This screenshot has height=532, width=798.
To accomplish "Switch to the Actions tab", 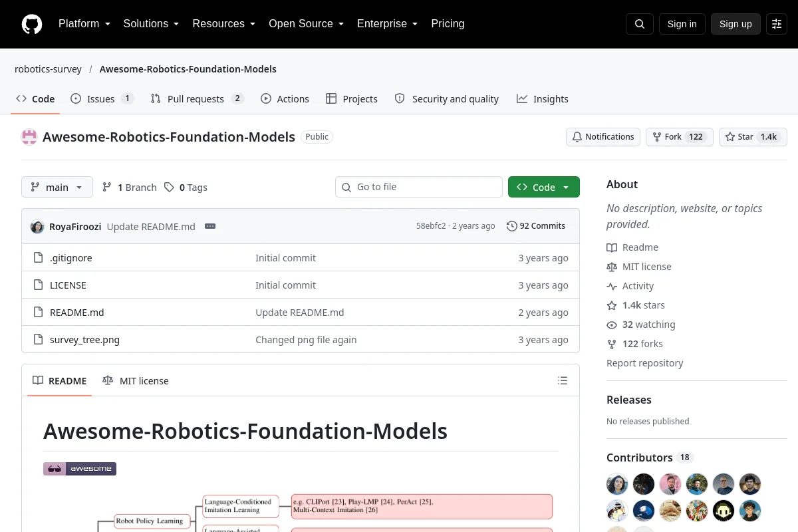I will 285,98.
